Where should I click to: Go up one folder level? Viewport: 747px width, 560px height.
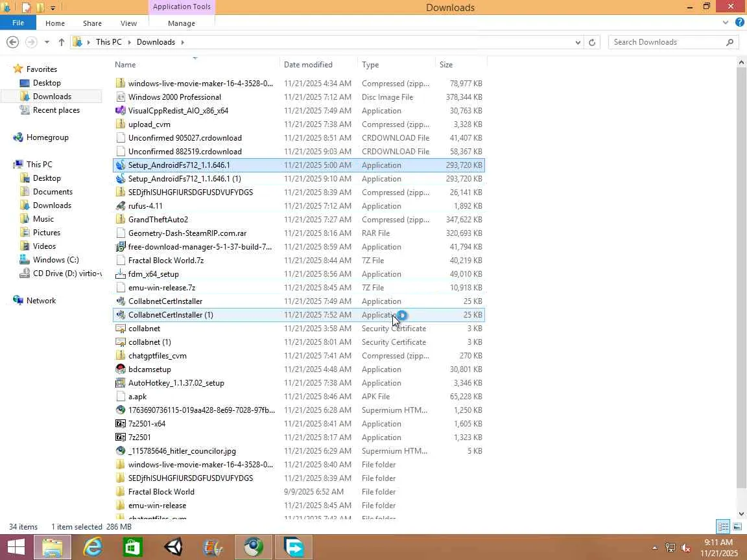62,42
